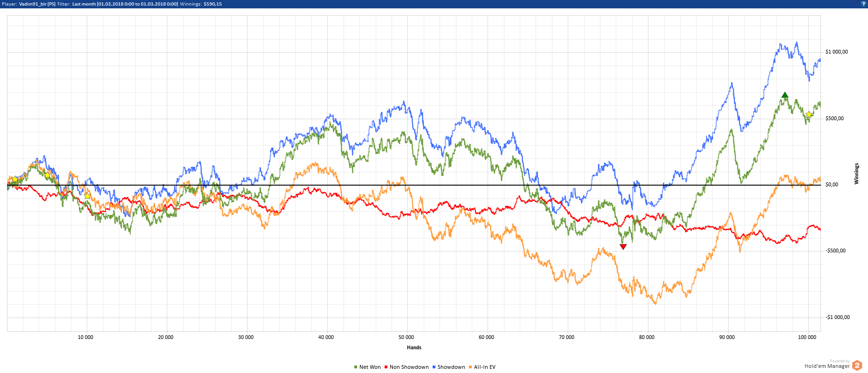Click the "10 000" x-axis label
The image size is (868, 373).
85,337
